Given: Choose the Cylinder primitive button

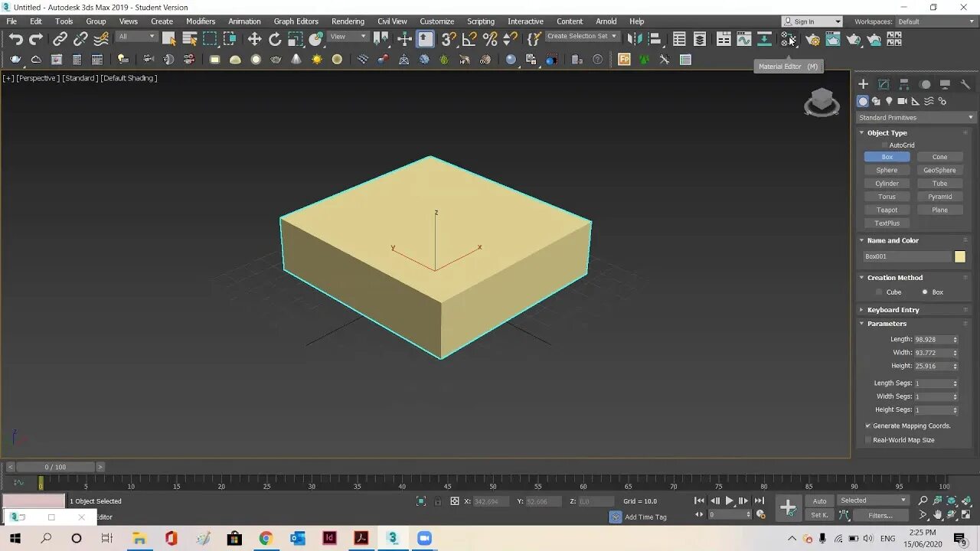Looking at the screenshot, I should click(x=887, y=184).
